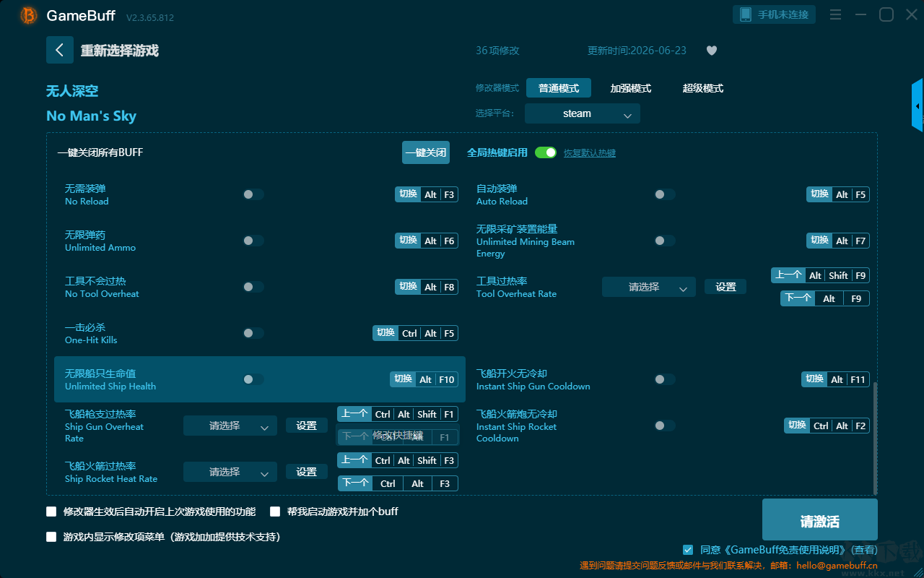Toggle the global hotkey enable switch
Screen dimensions: 924x578
tap(546, 152)
